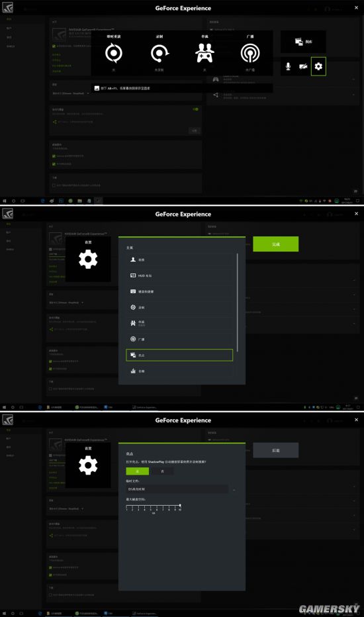Select 串流 entry in the settings list
The height and width of the screenshot is (617, 364).
click(179, 323)
